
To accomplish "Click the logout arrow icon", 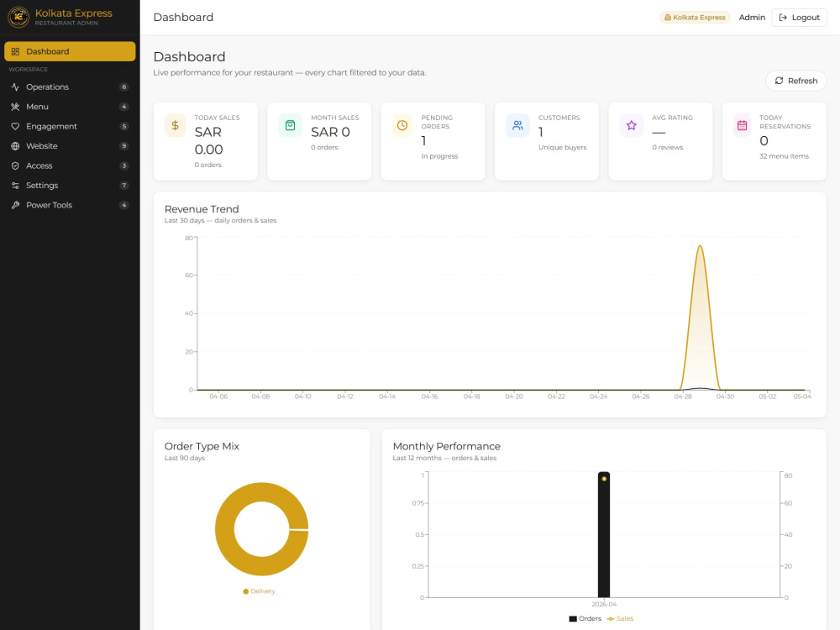I will pos(783,17).
